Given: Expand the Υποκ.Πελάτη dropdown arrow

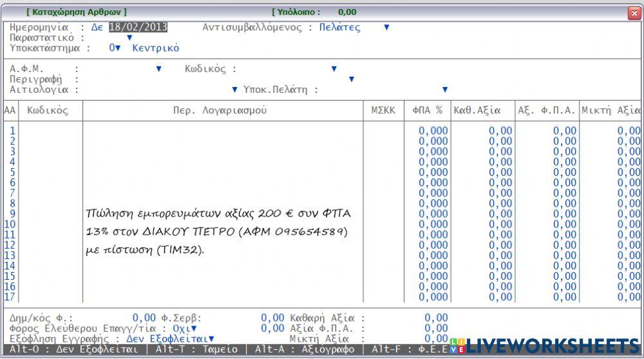Looking at the screenshot, I should pos(444,90).
